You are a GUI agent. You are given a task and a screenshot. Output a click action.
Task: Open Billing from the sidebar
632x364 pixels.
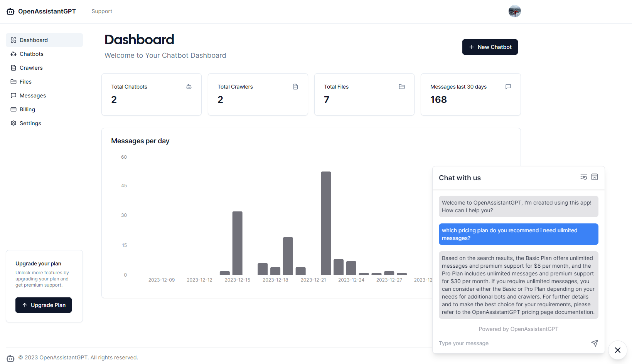[x=44, y=109]
